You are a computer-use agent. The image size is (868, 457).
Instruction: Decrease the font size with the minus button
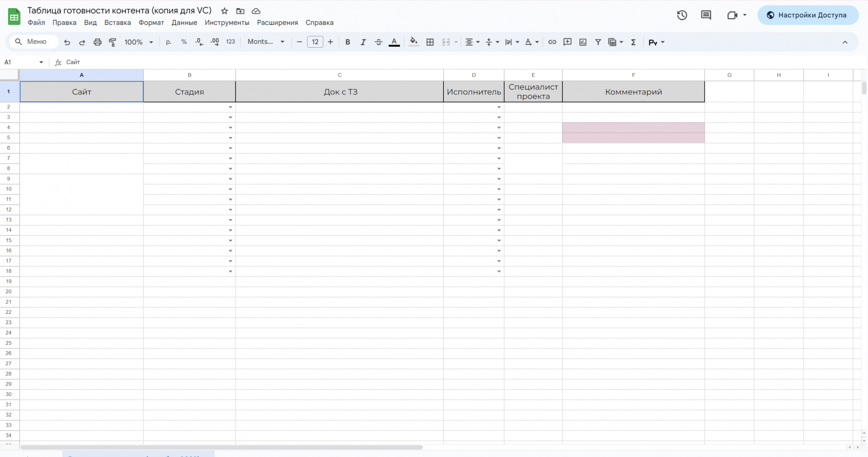tap(299, 42)
